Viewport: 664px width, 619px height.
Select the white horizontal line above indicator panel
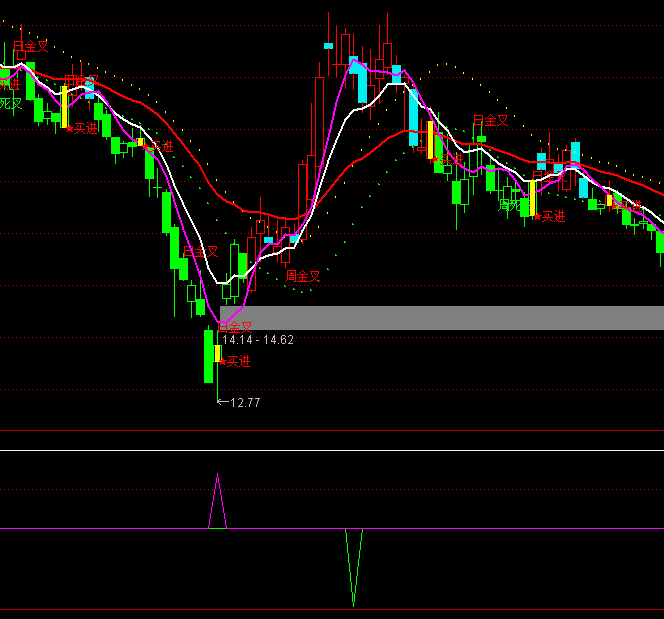pyautogui.click(x=332, y=450)
